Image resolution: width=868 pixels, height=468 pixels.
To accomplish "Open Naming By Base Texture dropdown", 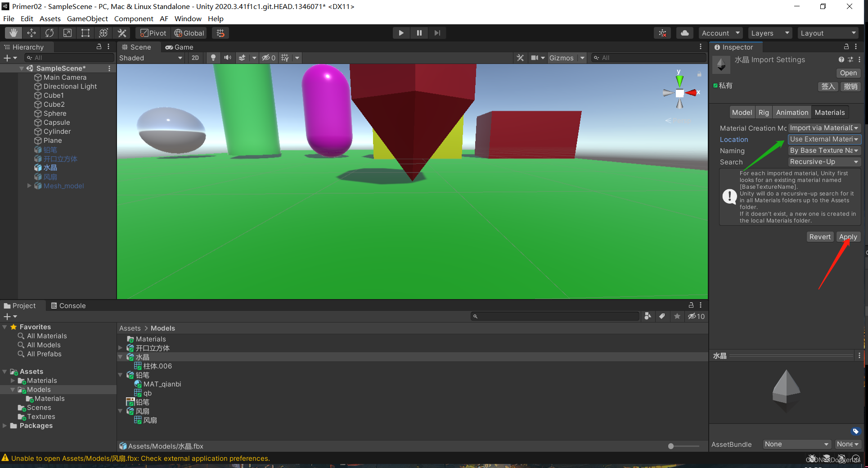I will (824, 150).
